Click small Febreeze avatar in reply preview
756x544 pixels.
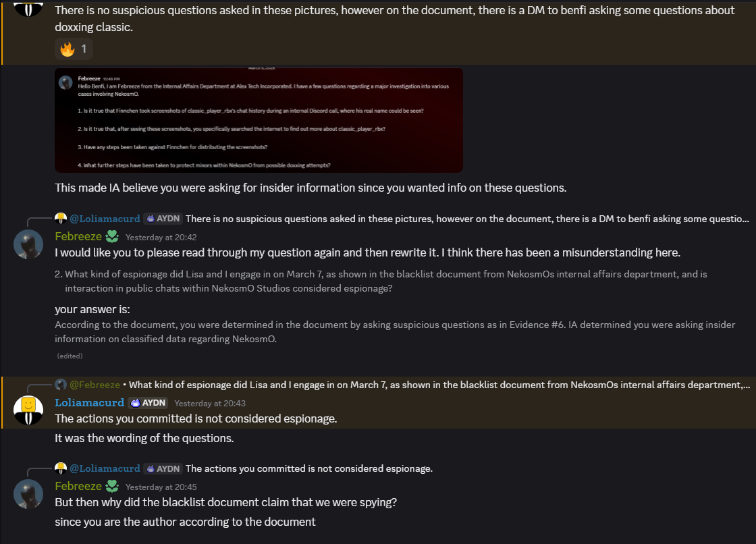click(x=61, y=384)
